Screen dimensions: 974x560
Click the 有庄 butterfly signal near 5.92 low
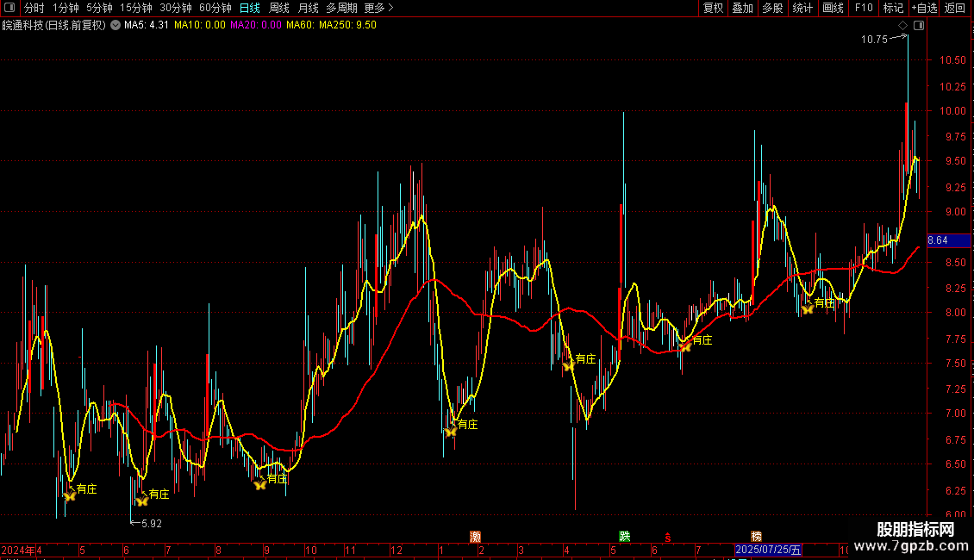click(142, 500)
